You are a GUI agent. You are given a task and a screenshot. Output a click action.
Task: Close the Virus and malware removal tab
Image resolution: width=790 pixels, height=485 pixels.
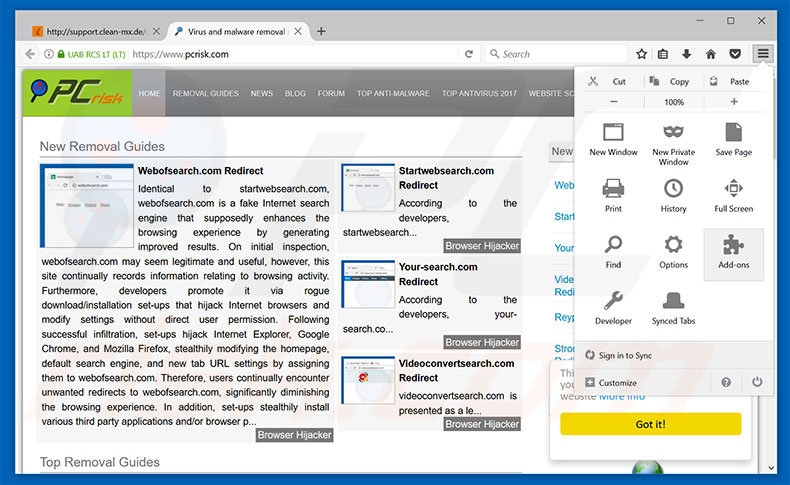click(x=298, y=31)
